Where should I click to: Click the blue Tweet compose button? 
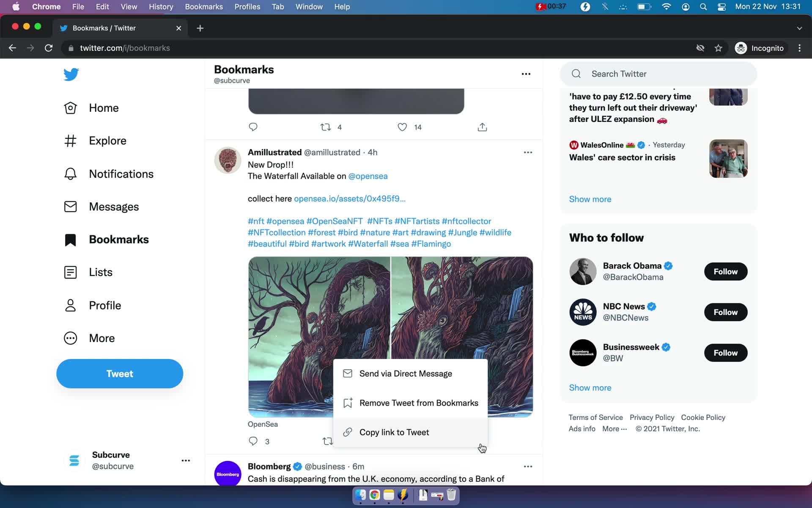(x=120, y=373)
